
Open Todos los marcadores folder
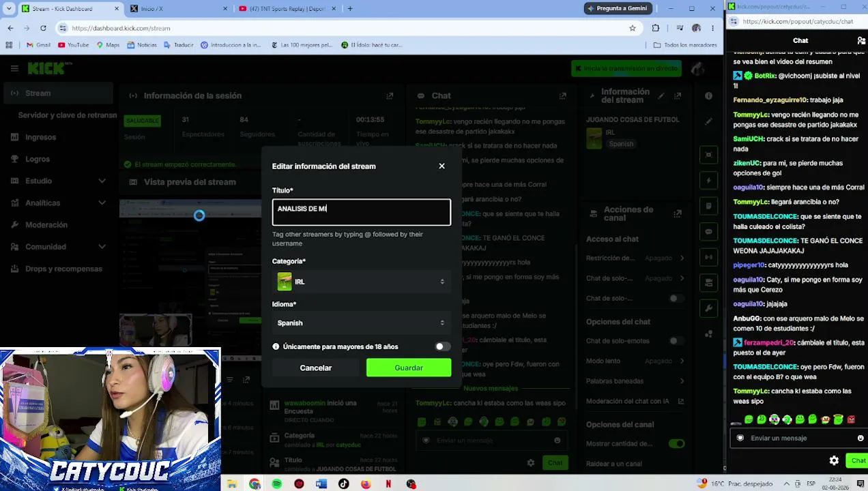tap(685, 45)
